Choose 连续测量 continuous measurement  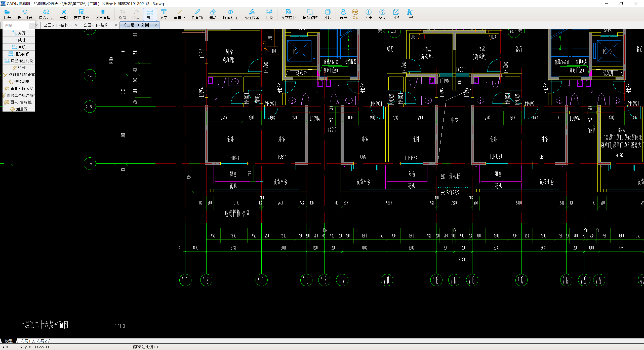click(19, 82)
